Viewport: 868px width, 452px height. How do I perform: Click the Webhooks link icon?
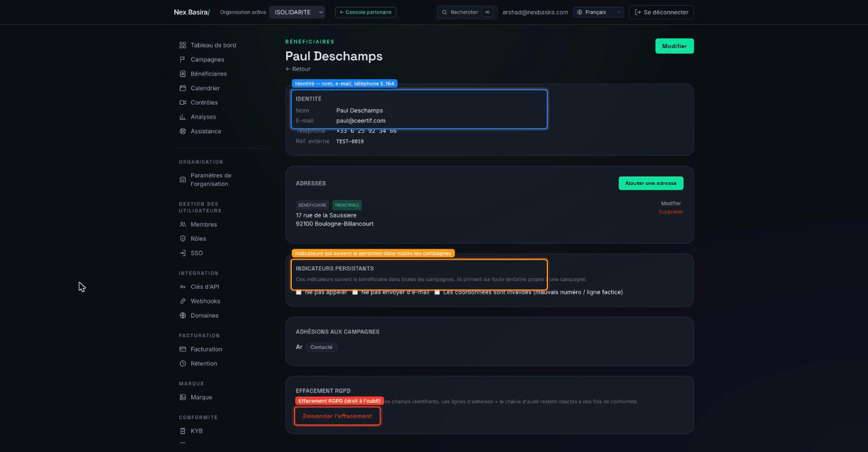point(183,301)
